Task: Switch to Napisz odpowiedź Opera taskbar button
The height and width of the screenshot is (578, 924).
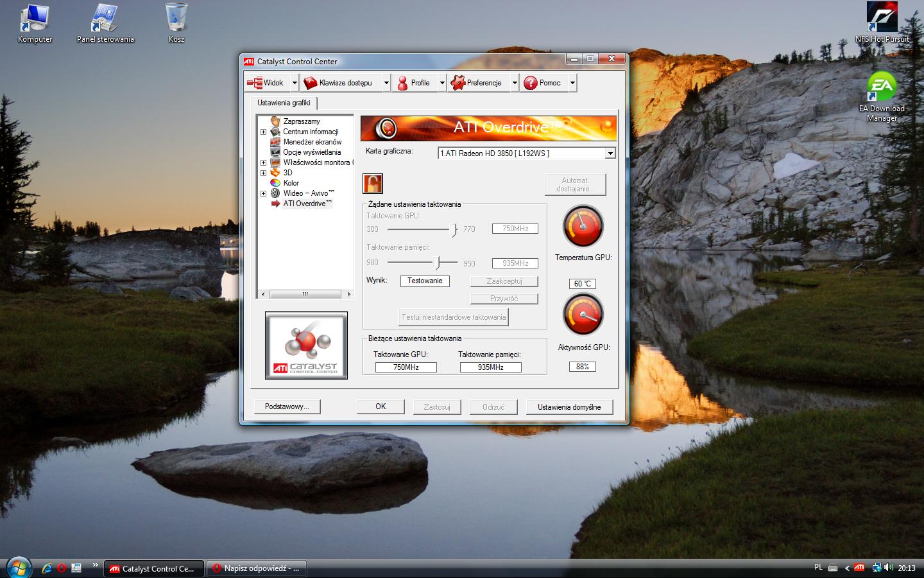Action: [256, 568]
